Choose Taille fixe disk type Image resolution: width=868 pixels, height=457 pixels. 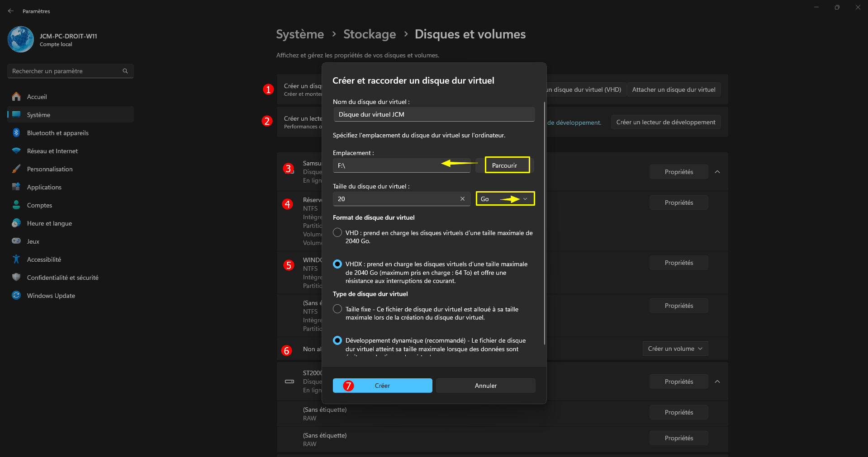click(337, 309)
